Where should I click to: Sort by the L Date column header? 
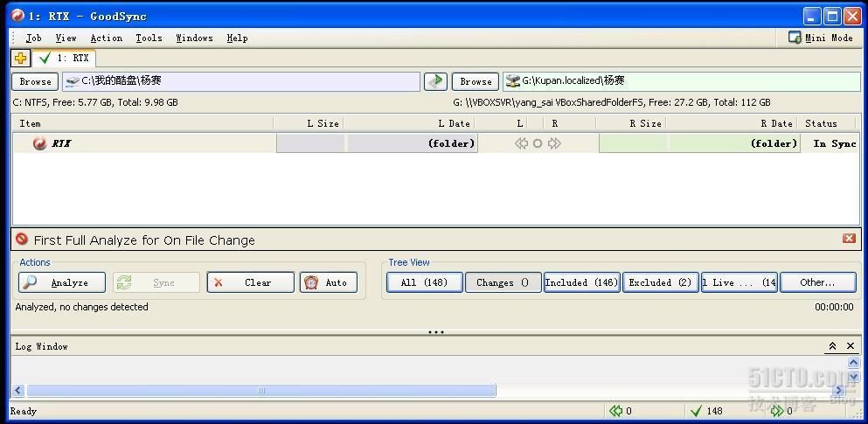point(410,123)
